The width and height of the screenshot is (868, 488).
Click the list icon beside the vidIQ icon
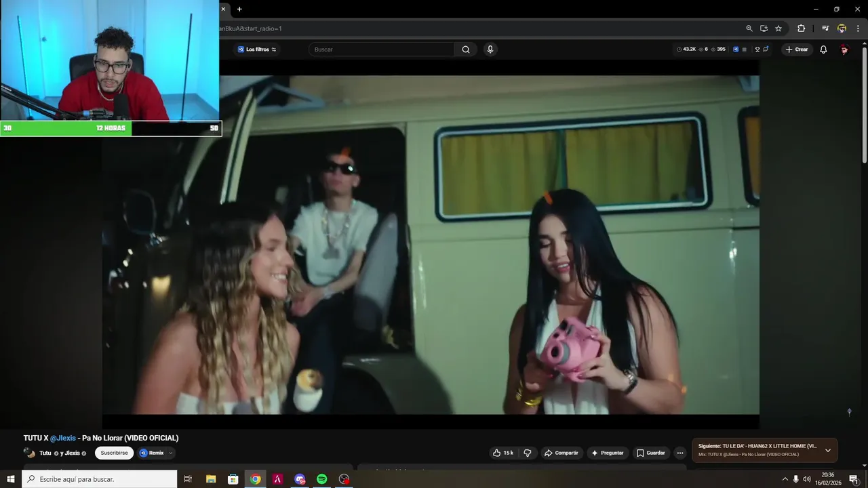(x=745, y=49)
